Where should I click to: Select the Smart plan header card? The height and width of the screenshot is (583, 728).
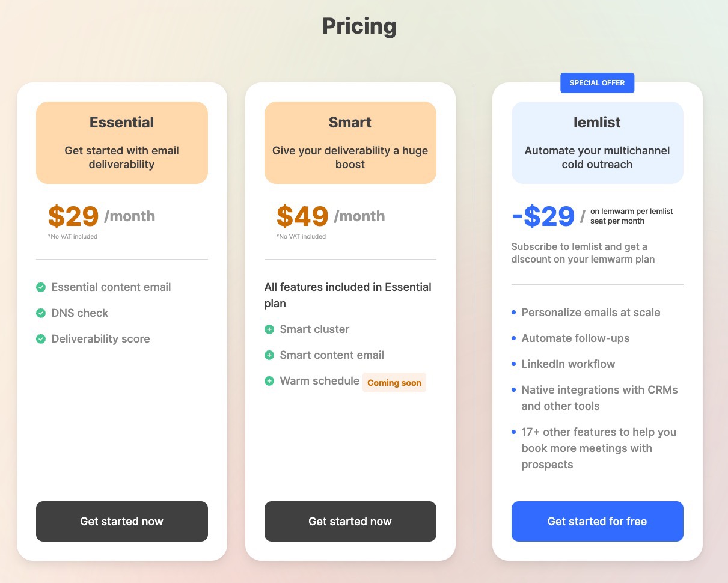[x=350, y=142]
